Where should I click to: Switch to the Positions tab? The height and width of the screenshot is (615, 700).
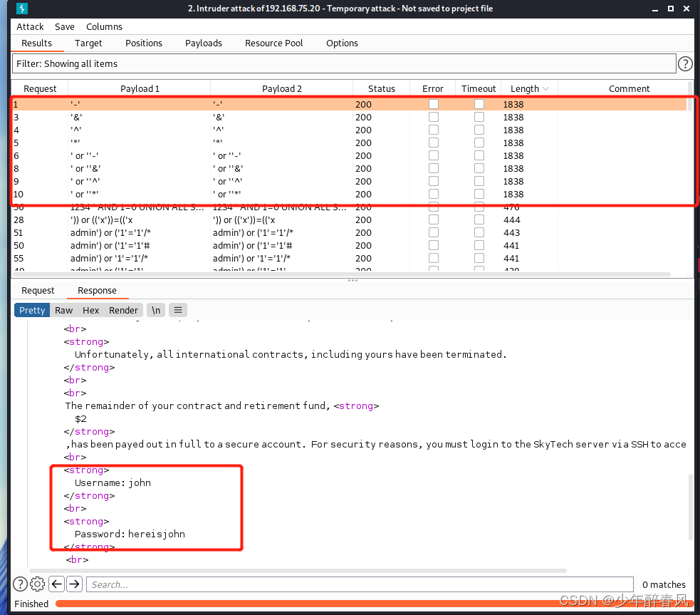(x=144, y=43)
